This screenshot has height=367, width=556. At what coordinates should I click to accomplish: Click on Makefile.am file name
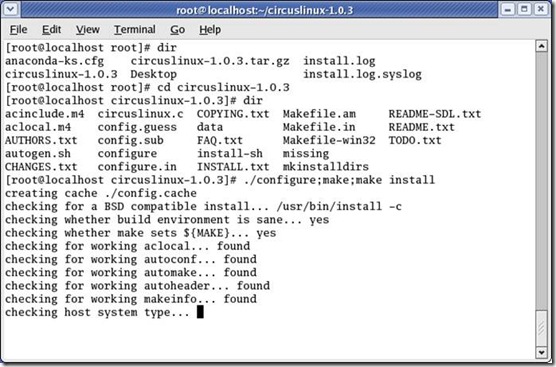[x=319, y=114]
